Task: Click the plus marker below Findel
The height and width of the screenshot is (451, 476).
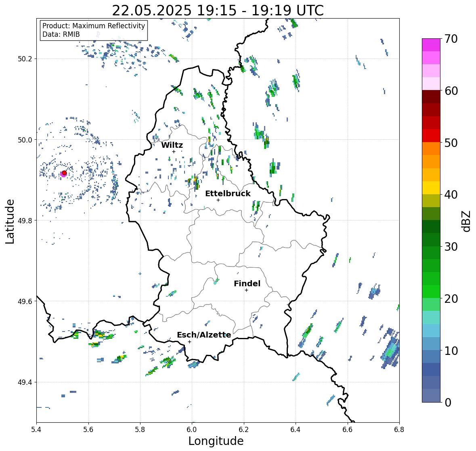Action: click(x=247, y=290)
